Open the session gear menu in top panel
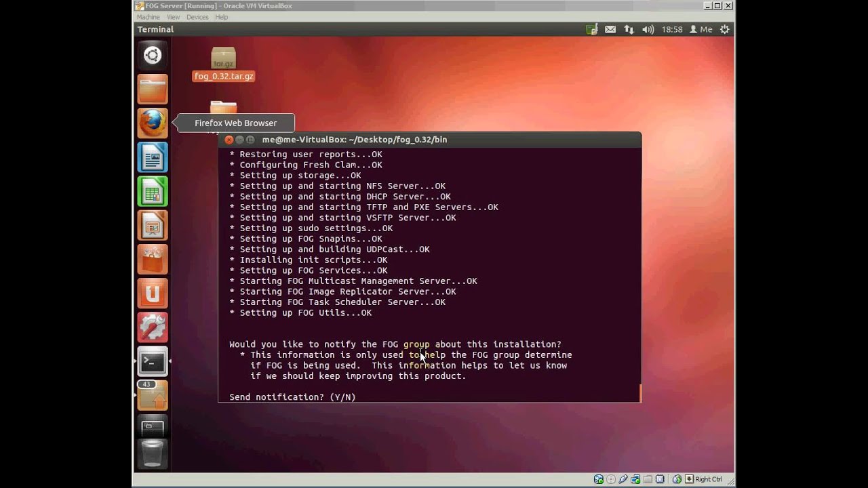The width and height of the screenshot is (868, 488). [725, 29]
